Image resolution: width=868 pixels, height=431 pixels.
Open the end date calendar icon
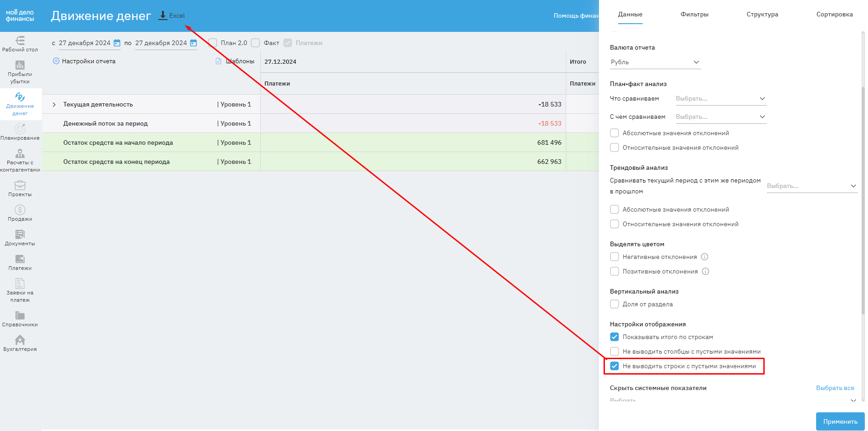(193, 43)
